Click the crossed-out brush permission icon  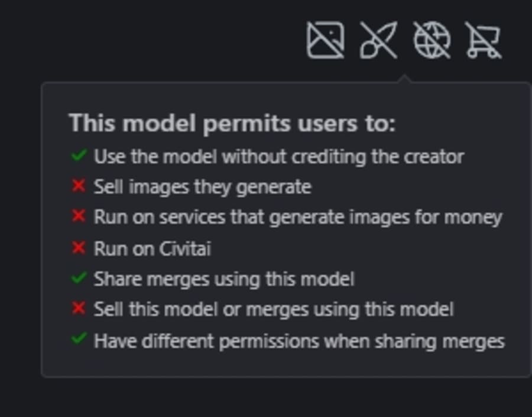(378, 40)
